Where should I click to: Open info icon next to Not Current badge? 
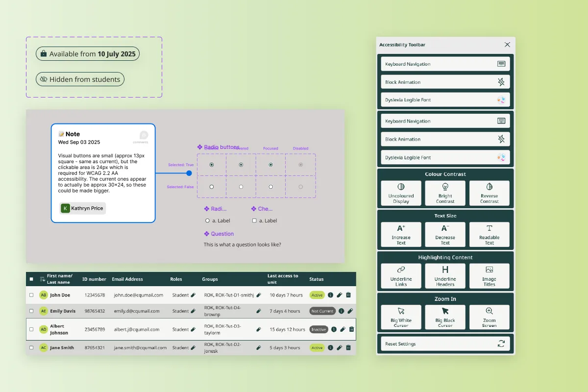tap(341, 311)
